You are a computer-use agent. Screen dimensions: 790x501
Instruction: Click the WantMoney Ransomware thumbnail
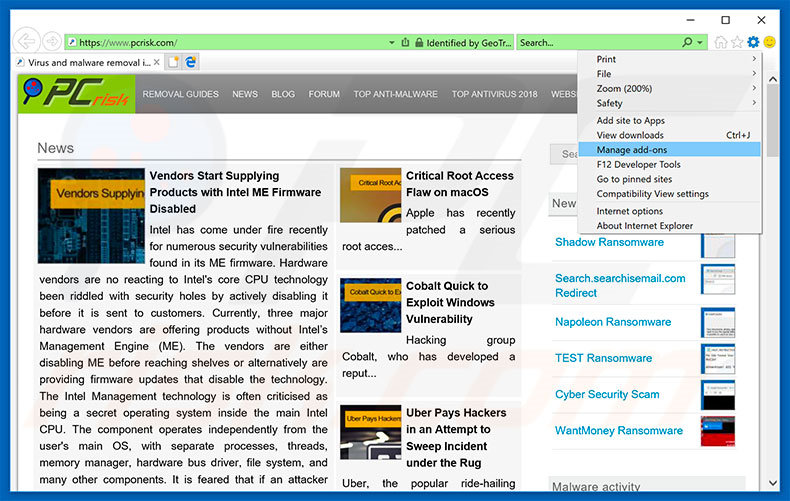point(718,431)
